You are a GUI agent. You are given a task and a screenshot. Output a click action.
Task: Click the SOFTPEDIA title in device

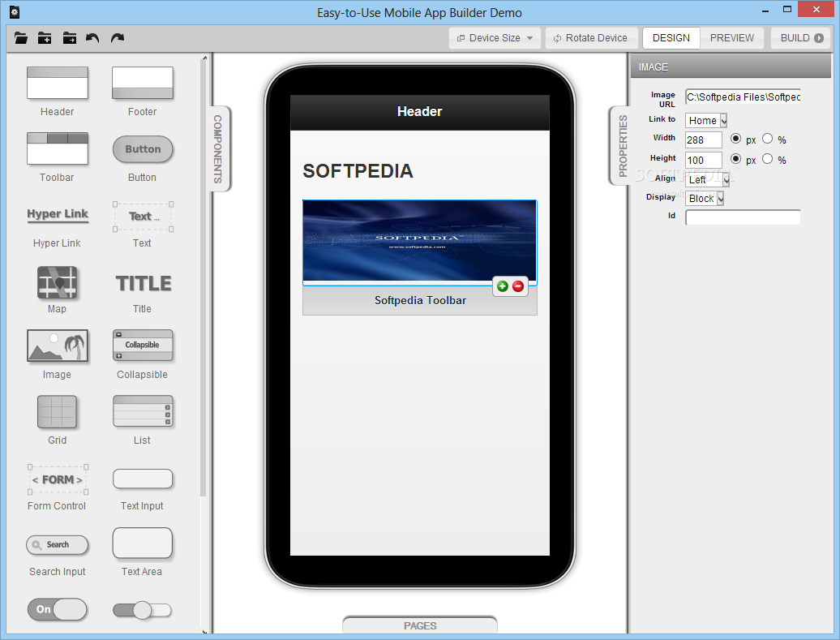(x=358, y=171)
